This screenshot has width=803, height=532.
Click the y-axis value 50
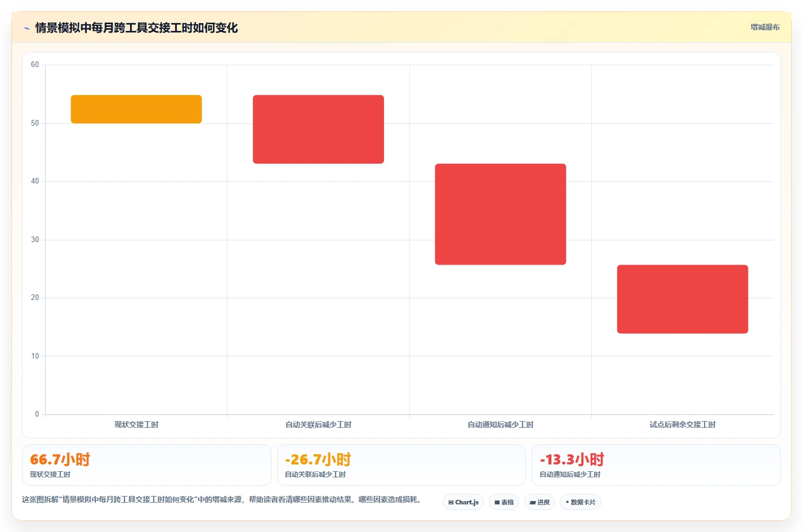[x=35, y=123]
